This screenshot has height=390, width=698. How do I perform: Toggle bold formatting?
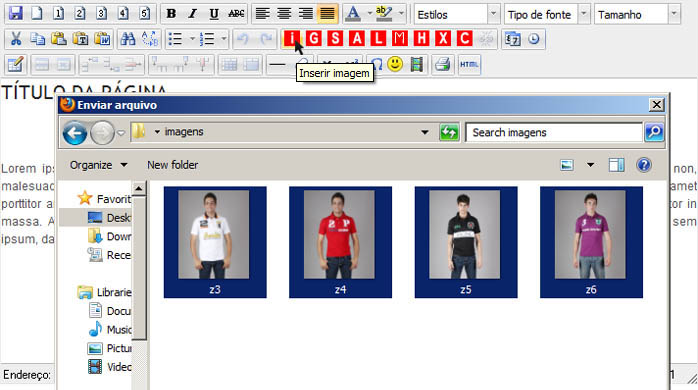[171, 13]
